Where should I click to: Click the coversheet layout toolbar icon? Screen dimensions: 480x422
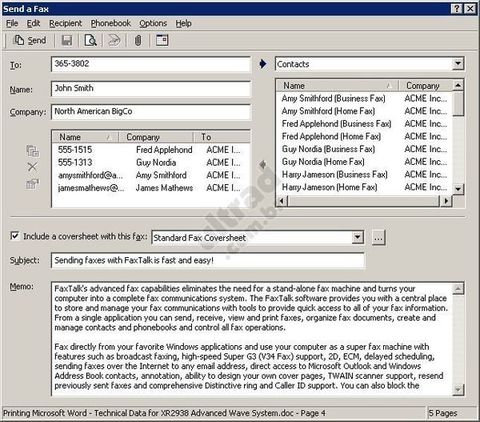pyautogui.click(x=162, y=40)
